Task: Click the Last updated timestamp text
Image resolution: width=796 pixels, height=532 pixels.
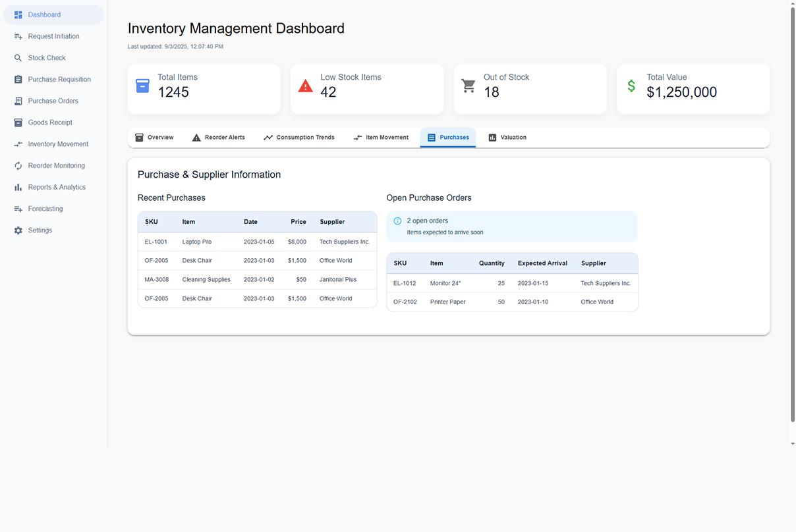Action: coord(175,47)
